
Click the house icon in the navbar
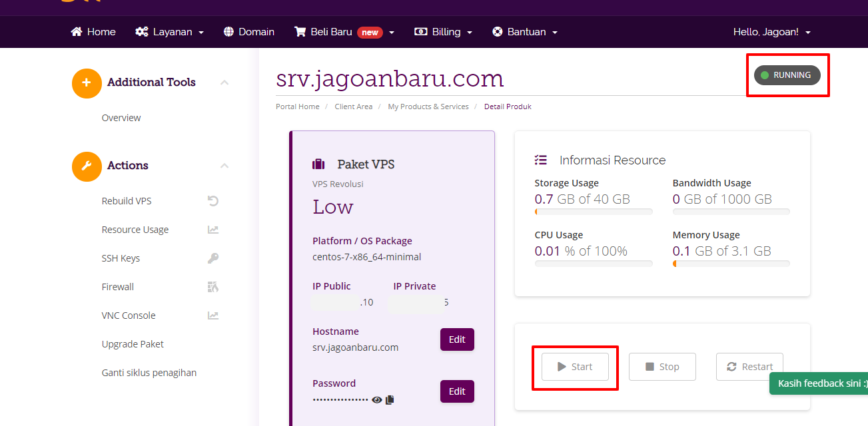[x=77, y=32]
